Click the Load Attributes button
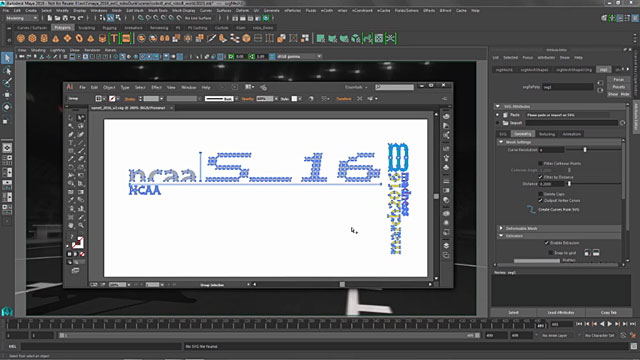Viewport: 640px width, 360px height. [560, 312]
